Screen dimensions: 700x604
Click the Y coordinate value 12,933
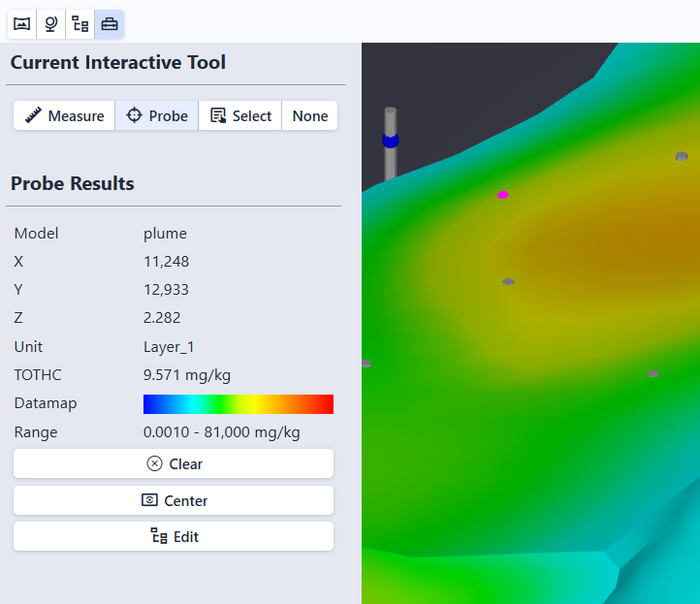[166, 289]
